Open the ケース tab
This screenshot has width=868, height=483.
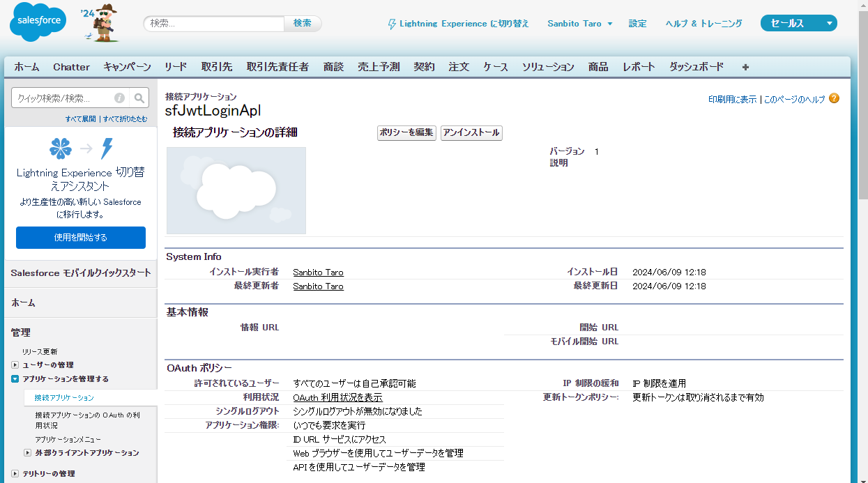click(496, 67)
